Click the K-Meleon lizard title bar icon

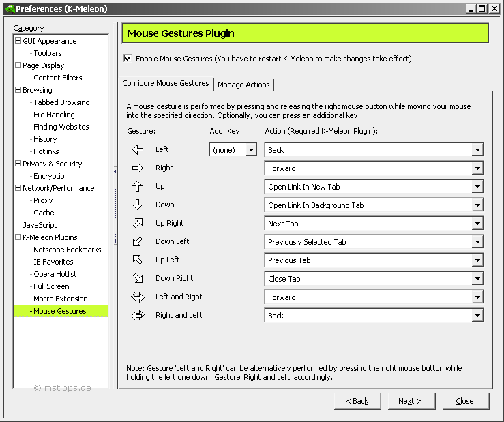[x=10, y=9]
